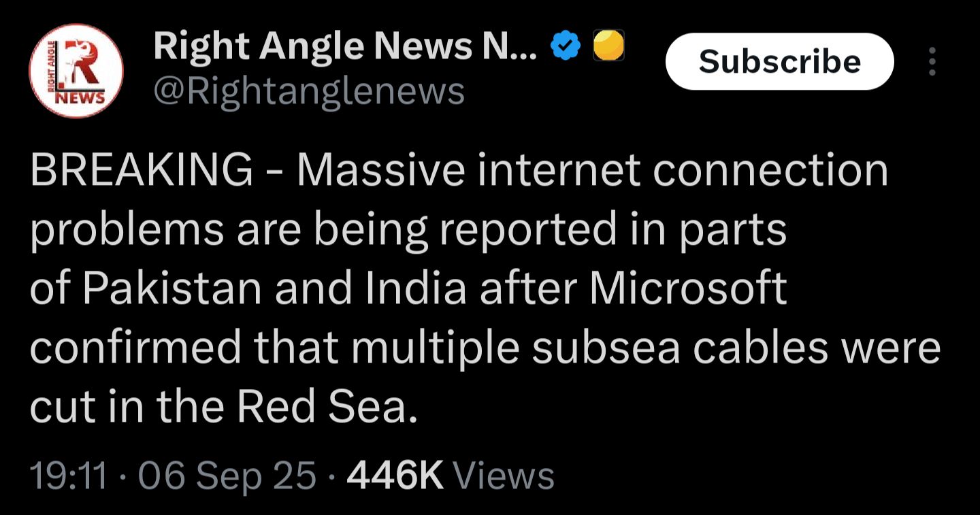Click the @Rightanglenews handle
Image resolution: width=980 pixels, height=515 pixels.
pos(309,90)
